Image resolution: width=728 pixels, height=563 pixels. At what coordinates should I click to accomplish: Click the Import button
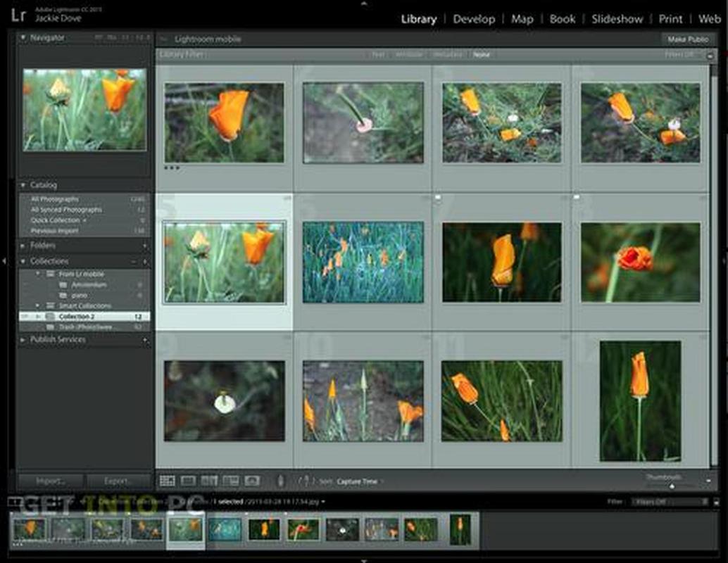pyautogui.click(x=50, y=481)
